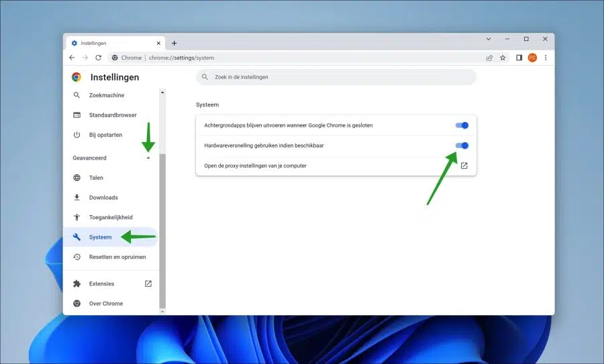Click the Toegankelijkheid person icon

point(77,217)
